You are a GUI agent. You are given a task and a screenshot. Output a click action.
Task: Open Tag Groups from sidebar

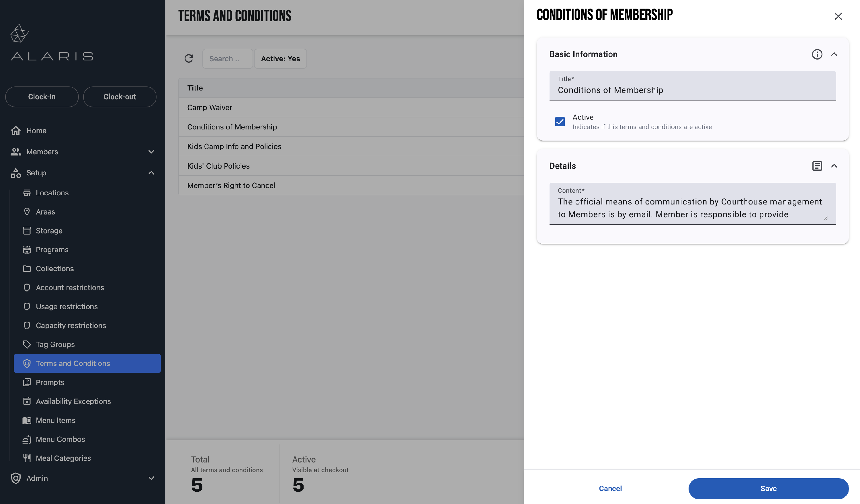55,344
